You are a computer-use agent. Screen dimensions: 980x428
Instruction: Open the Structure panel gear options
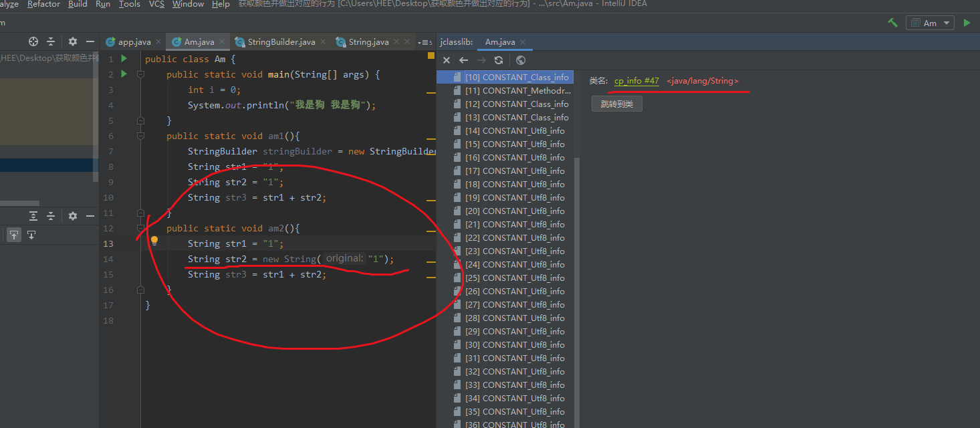[x=73, y=216]
